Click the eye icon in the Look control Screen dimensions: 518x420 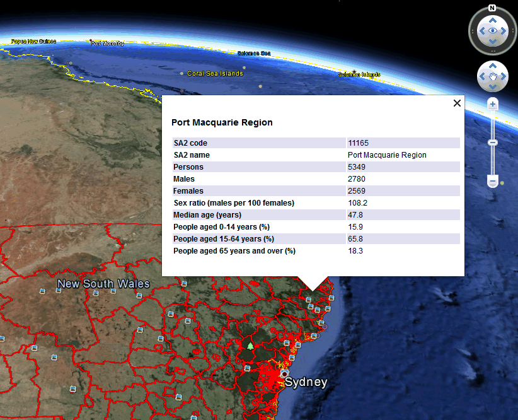click(x=492, y=30)
